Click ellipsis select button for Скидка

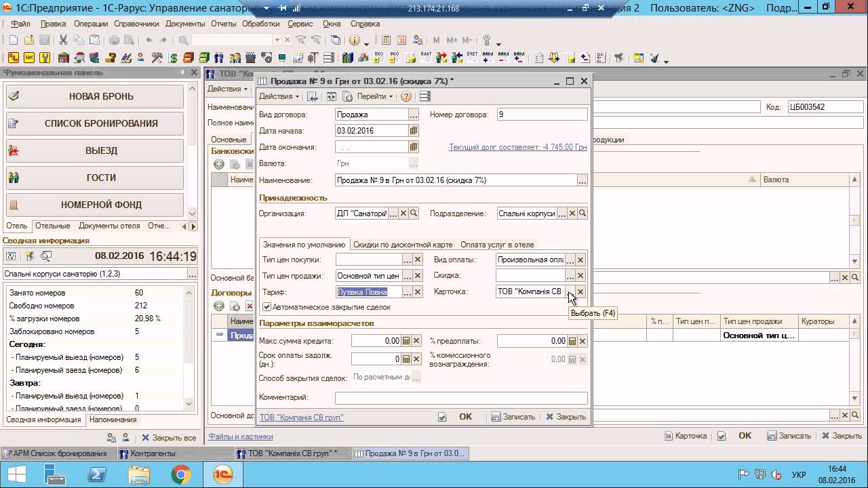(570, 276)
